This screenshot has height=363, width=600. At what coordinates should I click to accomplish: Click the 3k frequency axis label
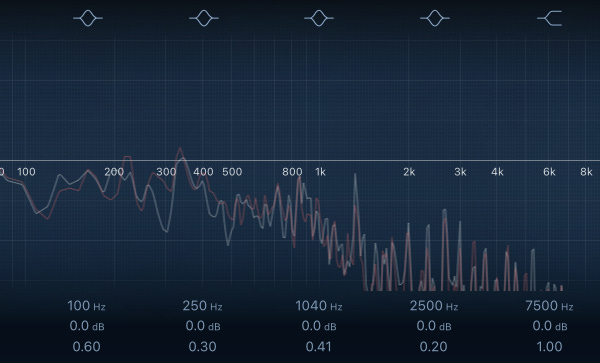(x=460, y=172)
